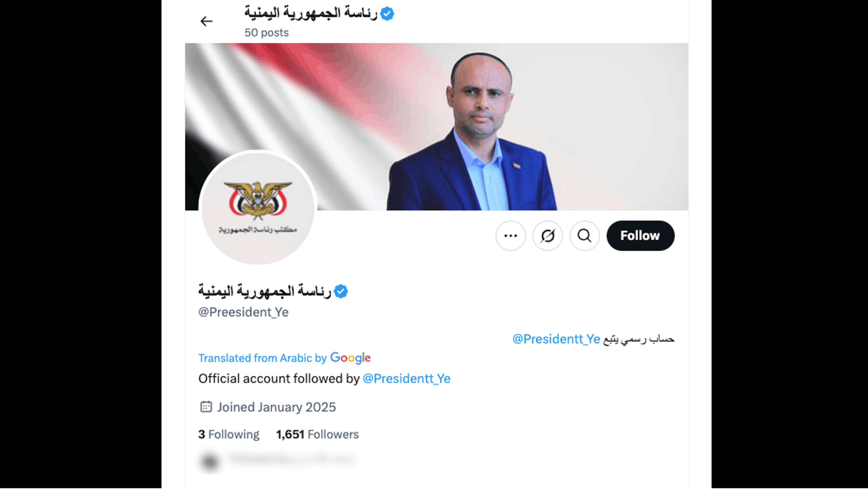Image resolution: width=868 pixels, height=489 pixels.
Task: Click the Grok slashed-circle icon button
Action: tap(547, 236)
